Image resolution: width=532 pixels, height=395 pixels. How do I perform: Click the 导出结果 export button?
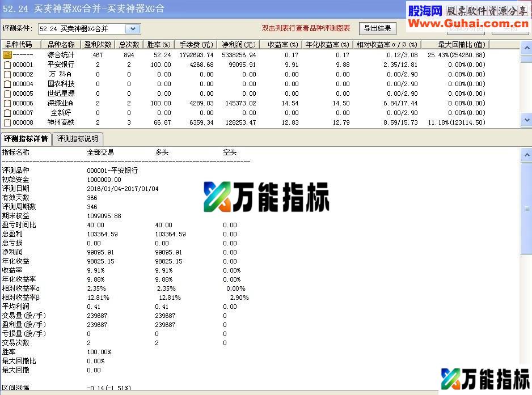377,28
